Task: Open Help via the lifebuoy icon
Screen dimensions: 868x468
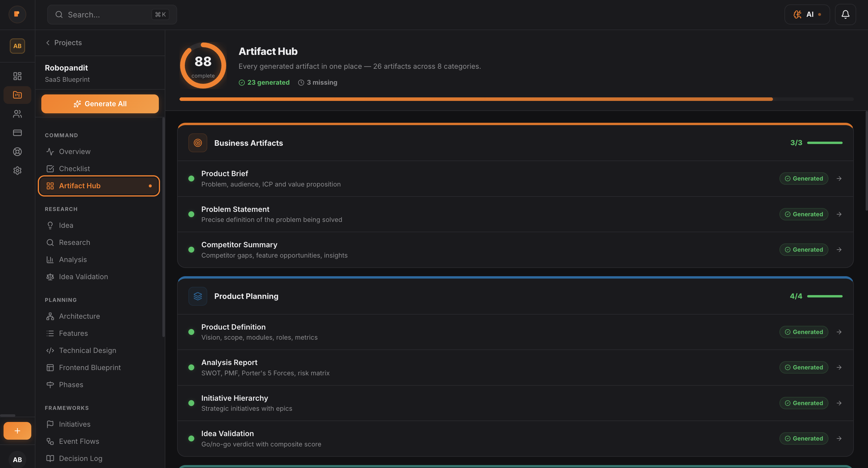Action: tap(17, 151)
